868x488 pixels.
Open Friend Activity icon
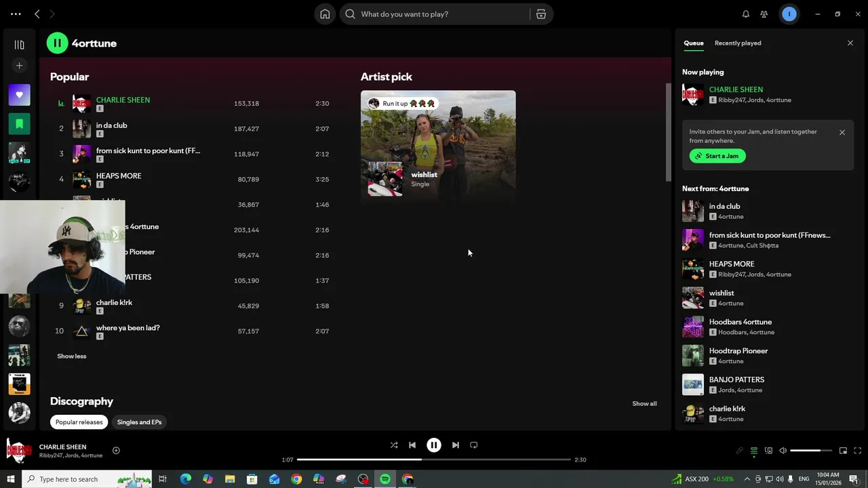coord(764,14)
